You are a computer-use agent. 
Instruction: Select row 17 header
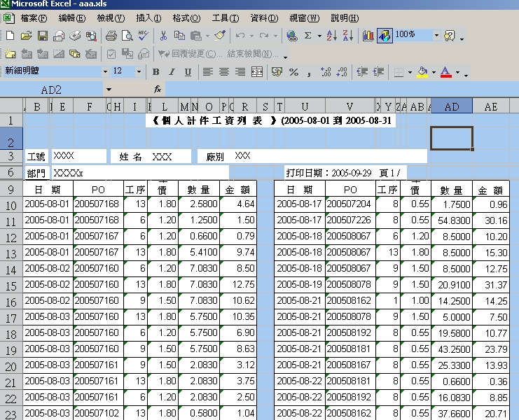click(x=11, y=318)
